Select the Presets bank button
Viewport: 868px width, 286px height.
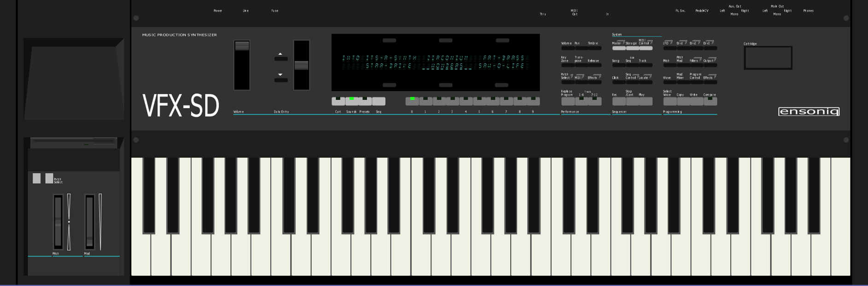tap(365, 101)
